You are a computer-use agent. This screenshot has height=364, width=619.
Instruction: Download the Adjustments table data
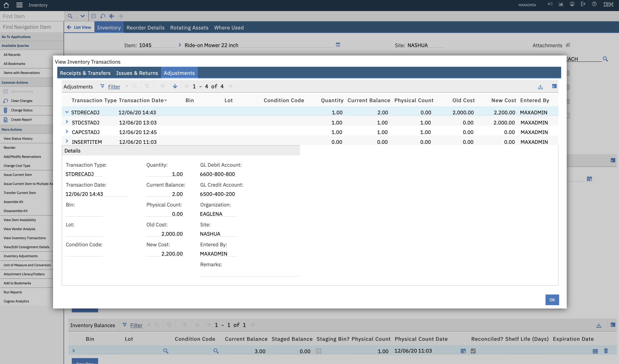tap(540, 86)
